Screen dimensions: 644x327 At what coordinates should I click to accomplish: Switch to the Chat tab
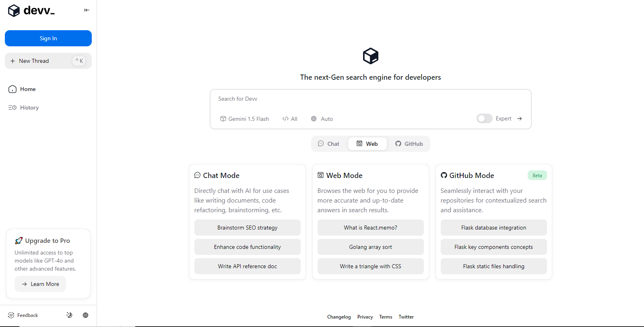pos(328,144)
